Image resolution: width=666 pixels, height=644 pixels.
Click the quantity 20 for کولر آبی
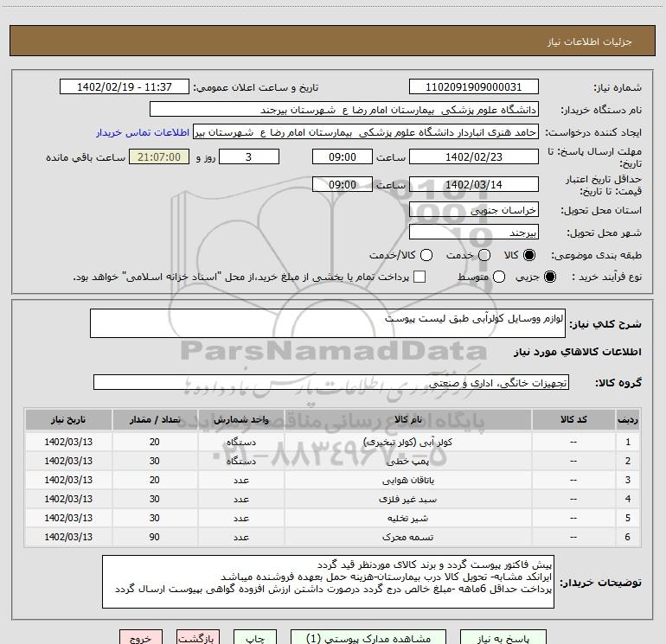point(155,442)
